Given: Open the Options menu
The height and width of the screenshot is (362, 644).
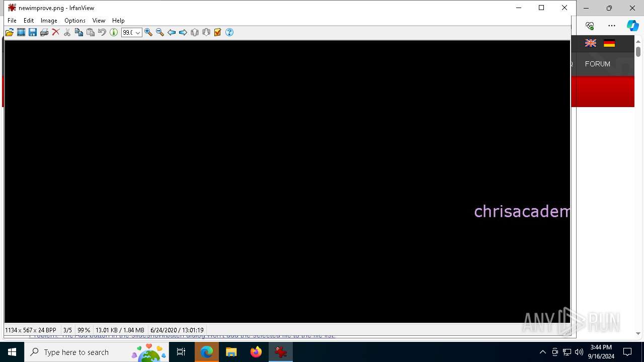Looking at the screenshot, I should click(x=75, y=21).
